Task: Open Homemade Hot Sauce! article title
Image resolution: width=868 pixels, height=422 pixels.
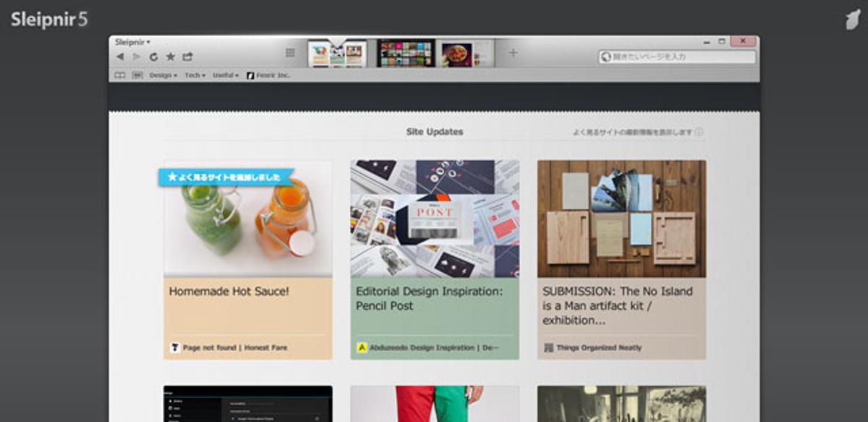Action: pyautogui.click(x=229, y=291)
